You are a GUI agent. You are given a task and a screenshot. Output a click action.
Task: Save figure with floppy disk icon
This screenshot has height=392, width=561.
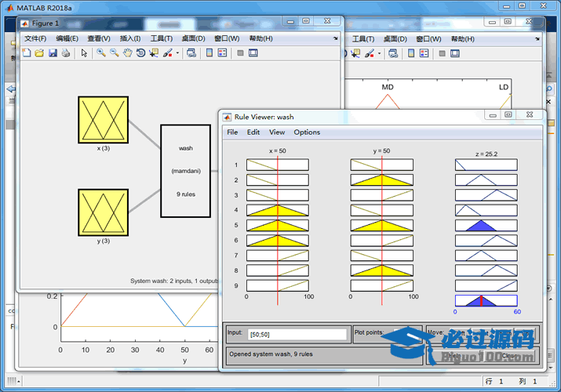(53, 53)
